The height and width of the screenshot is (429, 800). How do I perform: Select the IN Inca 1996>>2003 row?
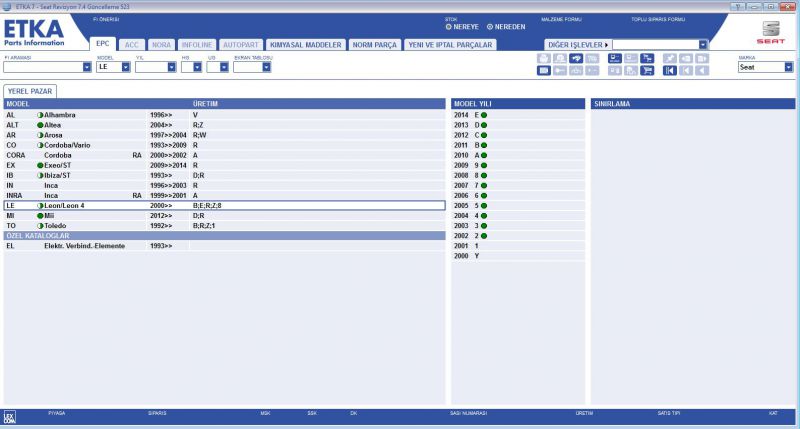[224, 186]
